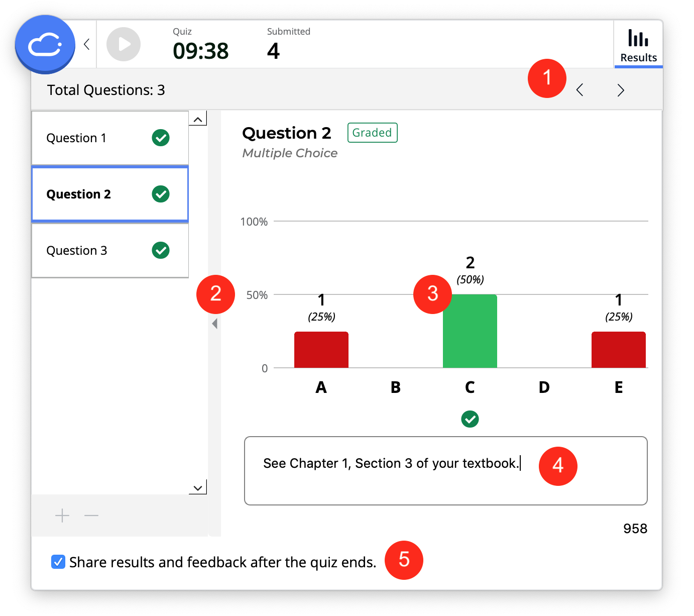Screen dimensions: 694x616
Task: Click the Graded label badge
Action: pyautogui.click(x=372, y=133)
